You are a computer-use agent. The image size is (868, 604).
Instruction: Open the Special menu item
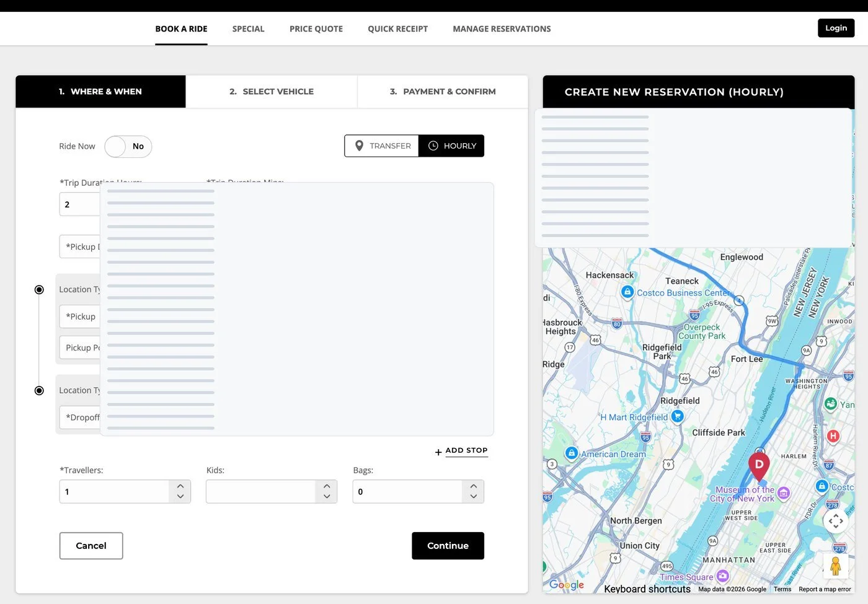click(248, 29)
